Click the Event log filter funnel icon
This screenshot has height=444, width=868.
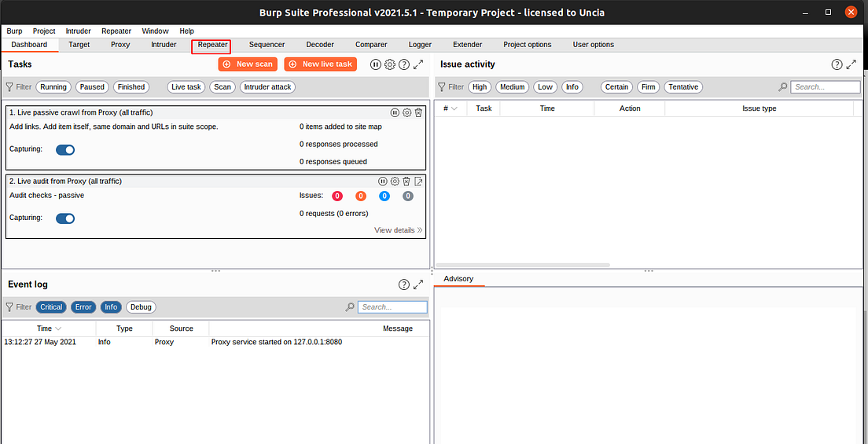tap(9, 306)
